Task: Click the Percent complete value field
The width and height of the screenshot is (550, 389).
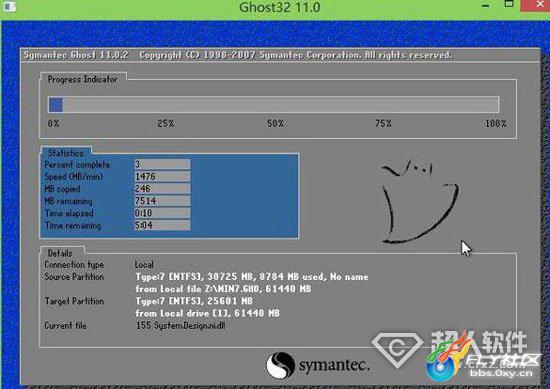Action: 162,164
